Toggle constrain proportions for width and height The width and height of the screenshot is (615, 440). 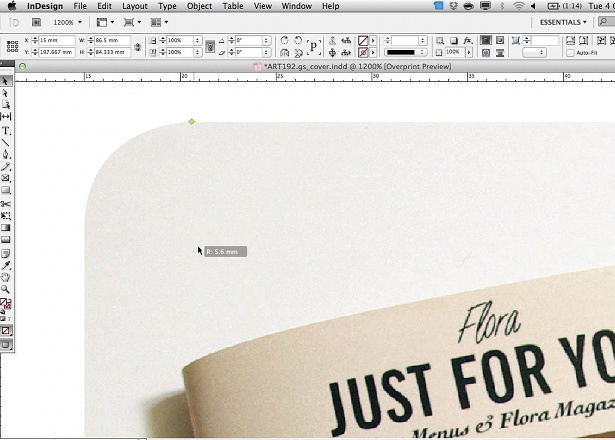137,47
